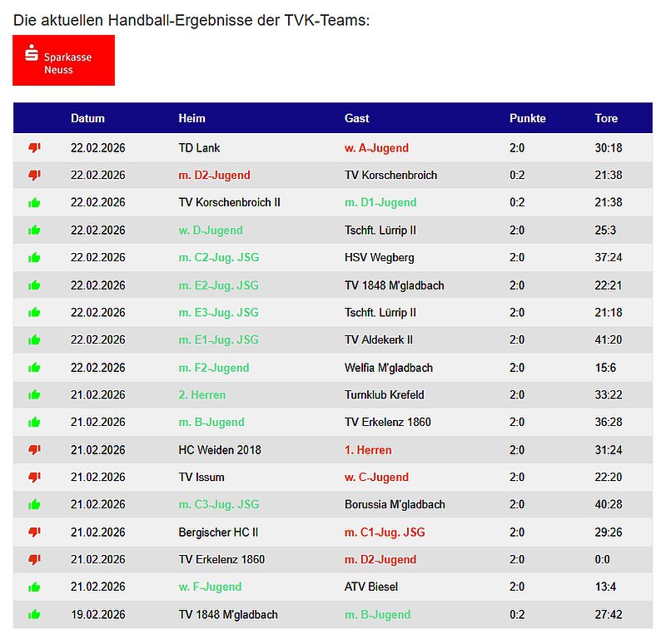Click thumbs-down icon in HC Weiden 2018 row

tap(34, 450)
